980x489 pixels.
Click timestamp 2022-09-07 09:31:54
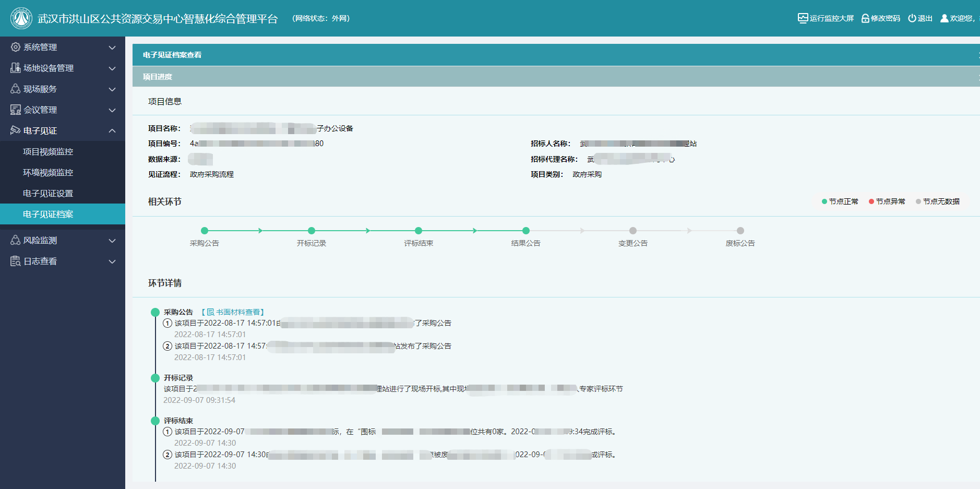199,400
